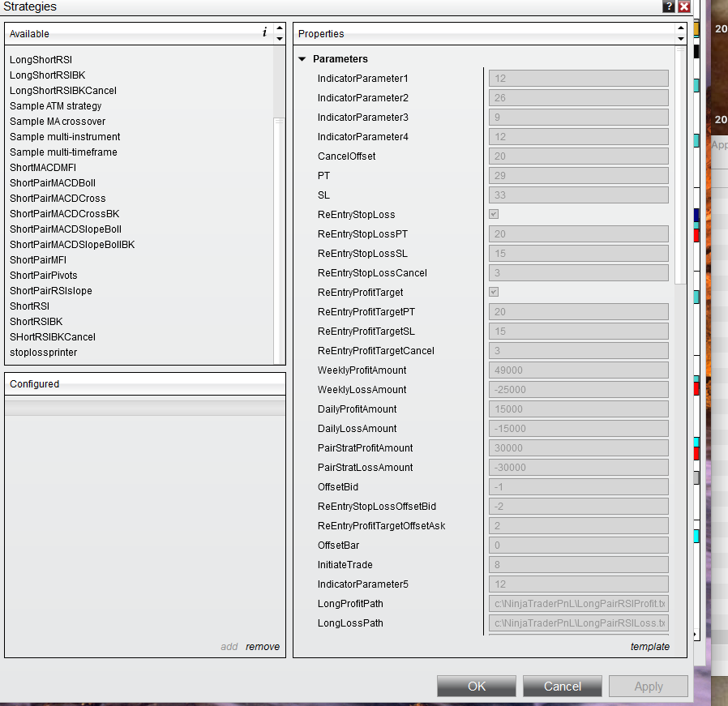Select SHortRSIBKCancel strategy
The width and height of the screenshot is (728, 706).
click(53, 336)
